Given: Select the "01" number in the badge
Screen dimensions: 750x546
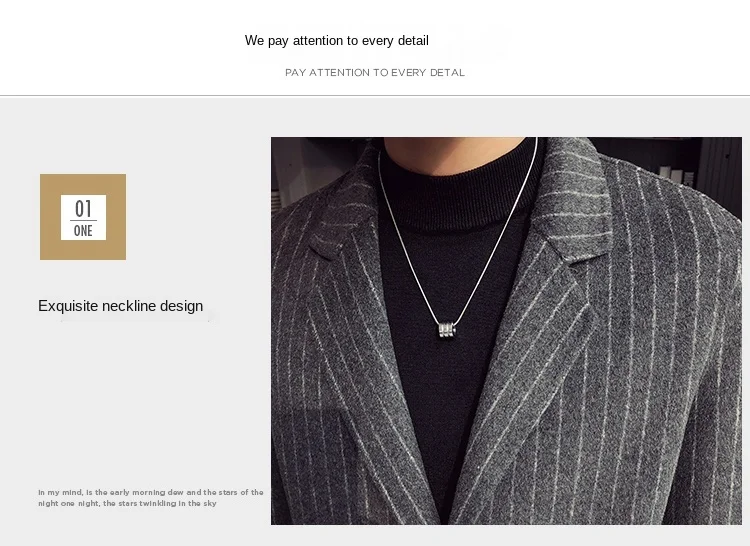Looking at the screenshot, I should [x=83, y=208].
